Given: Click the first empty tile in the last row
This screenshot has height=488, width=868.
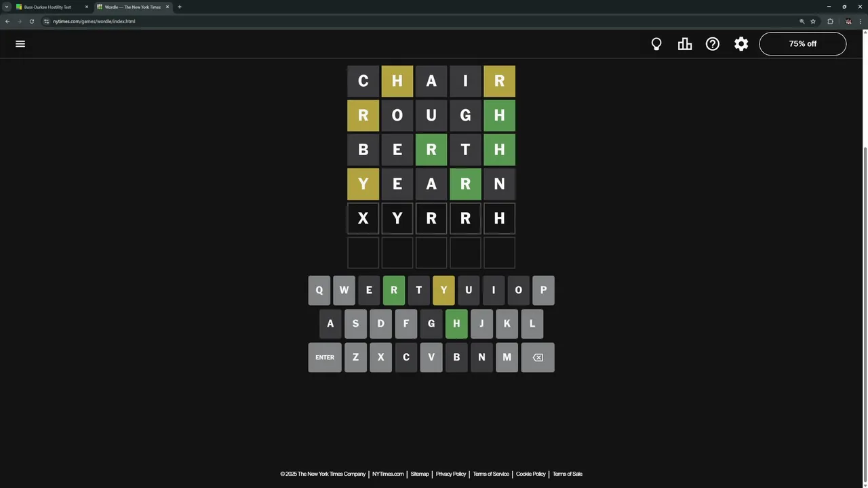Looking at the screenshot, I should (363, 252).
